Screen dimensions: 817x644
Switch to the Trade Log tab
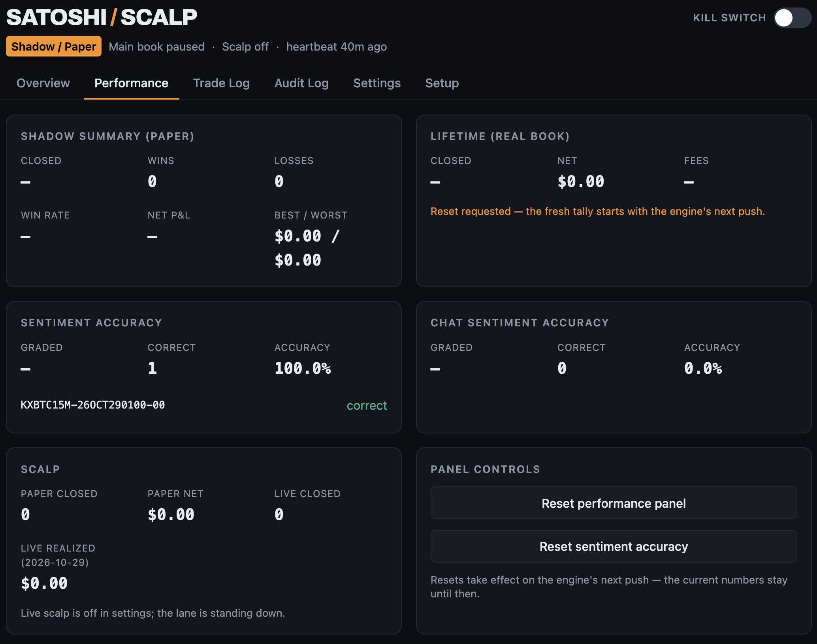221,83
